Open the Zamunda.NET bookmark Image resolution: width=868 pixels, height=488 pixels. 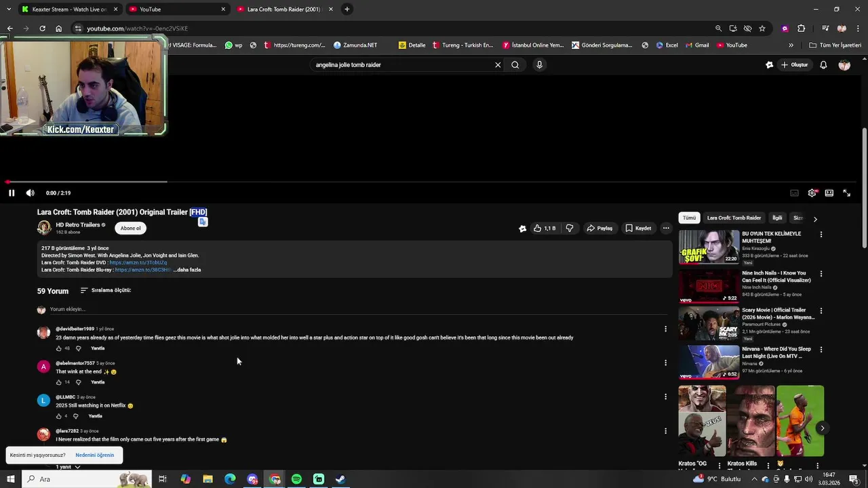click(x=355, y=45)
